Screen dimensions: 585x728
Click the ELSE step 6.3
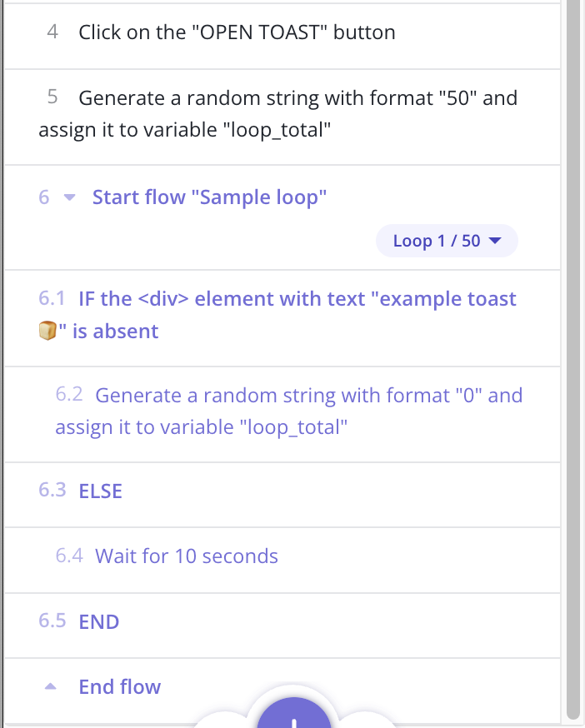pyautogui.click(x=100, y=491)
